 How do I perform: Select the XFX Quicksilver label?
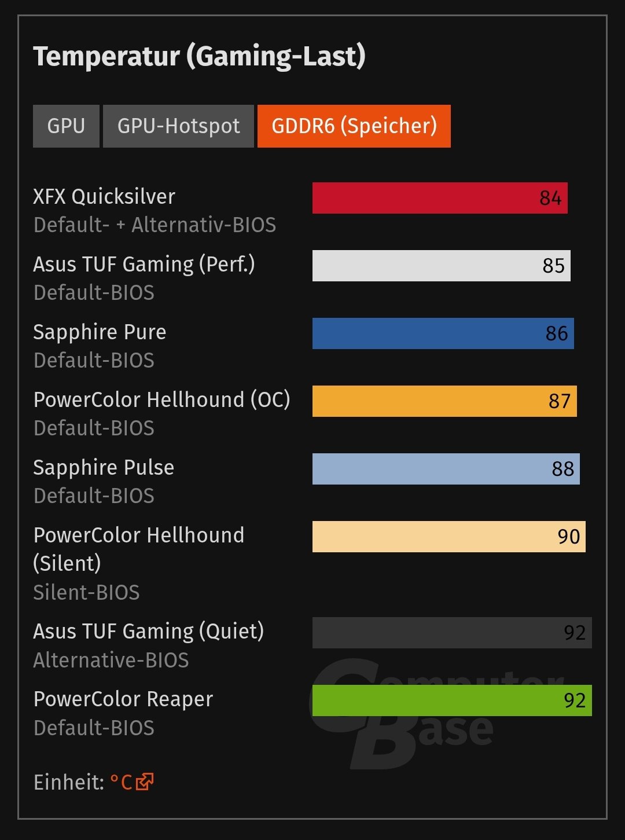(x=104, y=197)
